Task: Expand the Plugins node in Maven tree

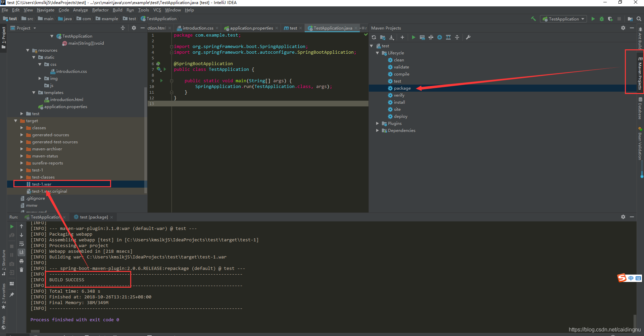Action: tap(378, 124)
